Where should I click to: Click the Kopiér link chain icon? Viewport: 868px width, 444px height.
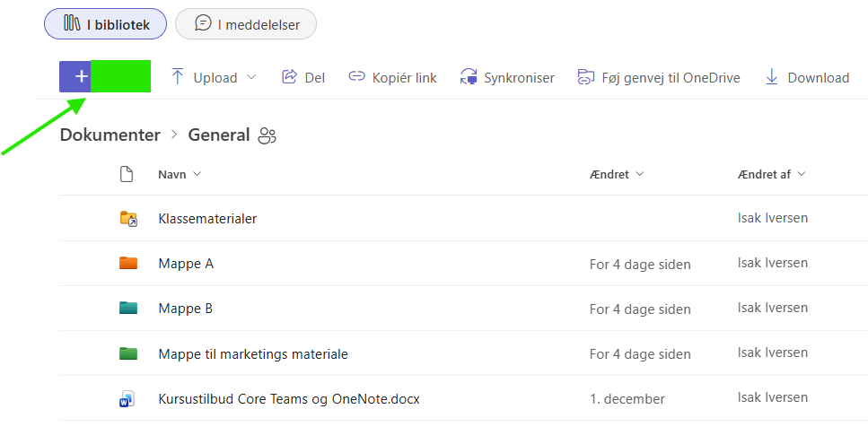tap(357, 77)
